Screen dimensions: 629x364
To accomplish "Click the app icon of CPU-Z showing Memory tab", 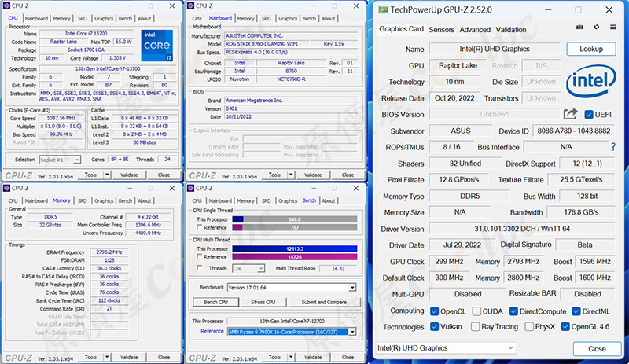I will point(7,188).
